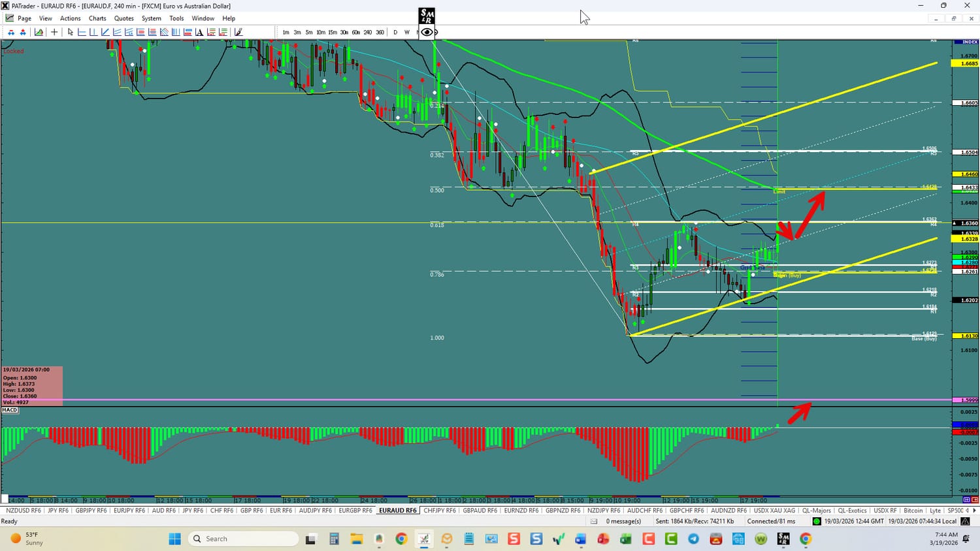Open the Quotes menu
This screenshot has width=980, height=551.
pyautogui.click(x=123, y=18)
